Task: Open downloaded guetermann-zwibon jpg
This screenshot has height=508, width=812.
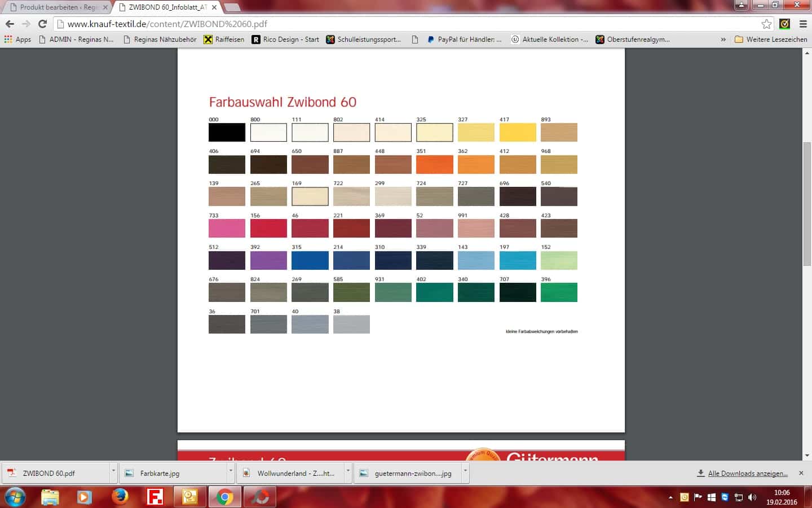Action: pos(408,473)
